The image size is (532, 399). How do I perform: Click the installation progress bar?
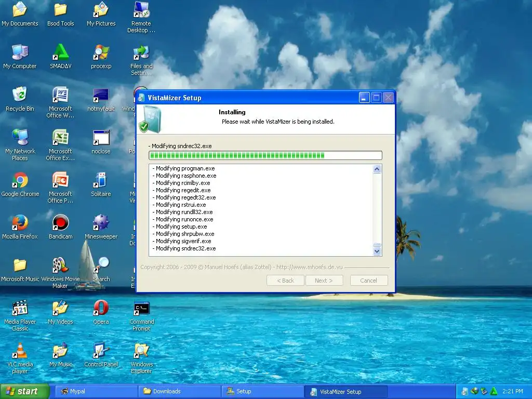tap(265, 155)
